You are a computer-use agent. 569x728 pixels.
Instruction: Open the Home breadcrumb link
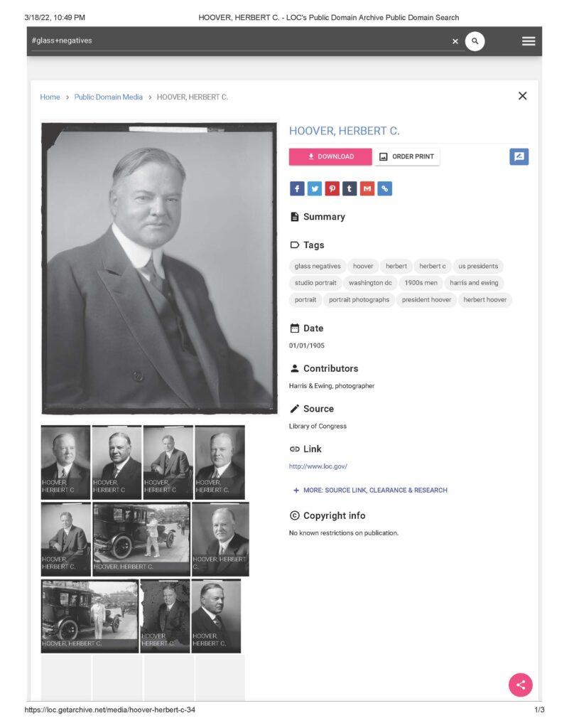point(50,97)
